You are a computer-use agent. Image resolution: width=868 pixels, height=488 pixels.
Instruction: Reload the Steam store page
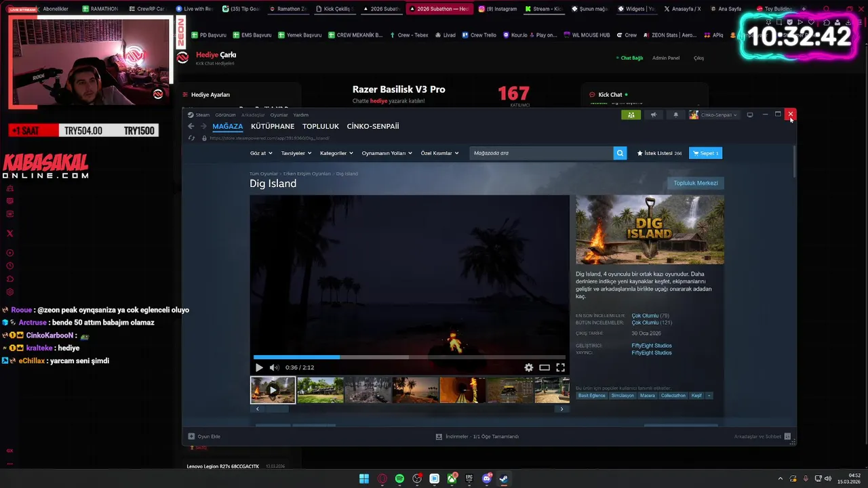pyautogui.click(x=191, y=138)
